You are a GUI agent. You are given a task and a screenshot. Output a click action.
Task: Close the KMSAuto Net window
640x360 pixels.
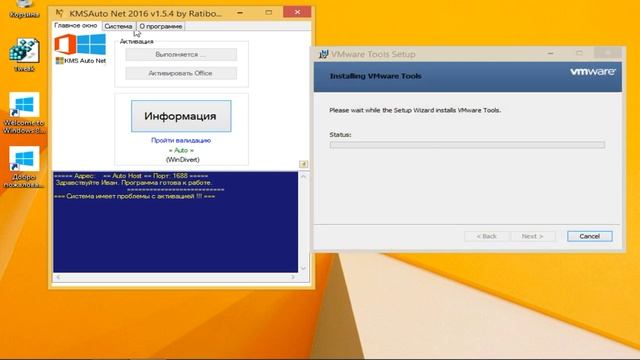tap(297, 12)
